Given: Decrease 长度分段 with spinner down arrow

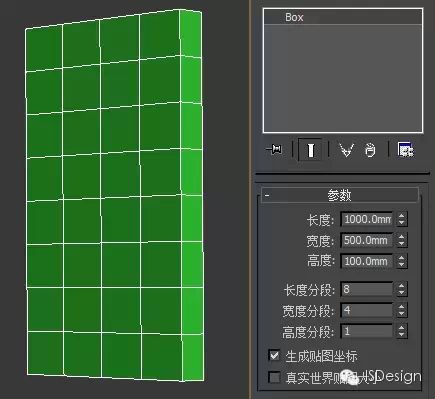Looking at the screenshot, I should pyautogui.click(x=402, y=293).
